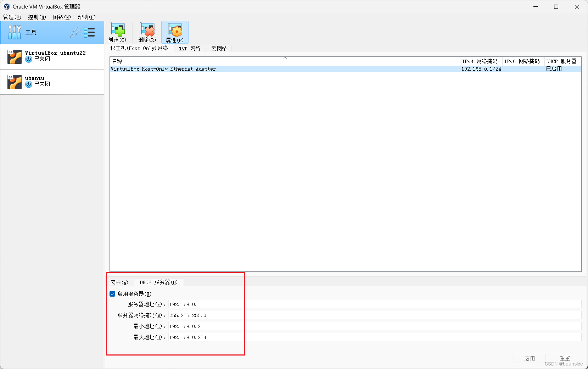Click the Create (创建) network toolbar icon
Screen dimensions: 588x369
tap(117, 30)
